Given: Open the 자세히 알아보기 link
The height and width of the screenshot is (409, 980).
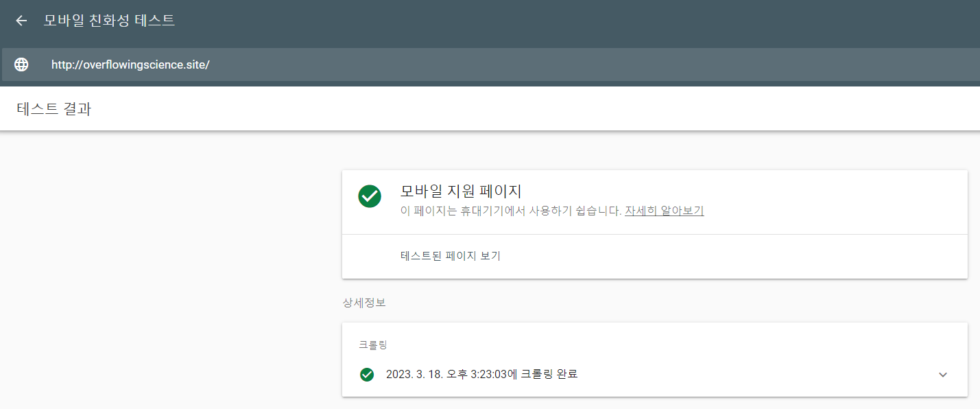Looking at the screenshot, I should pos(664,211).
